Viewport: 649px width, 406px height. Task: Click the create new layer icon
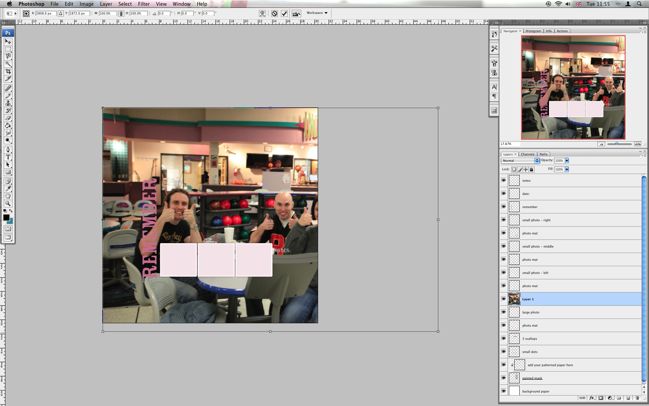[x=628, y=398]
